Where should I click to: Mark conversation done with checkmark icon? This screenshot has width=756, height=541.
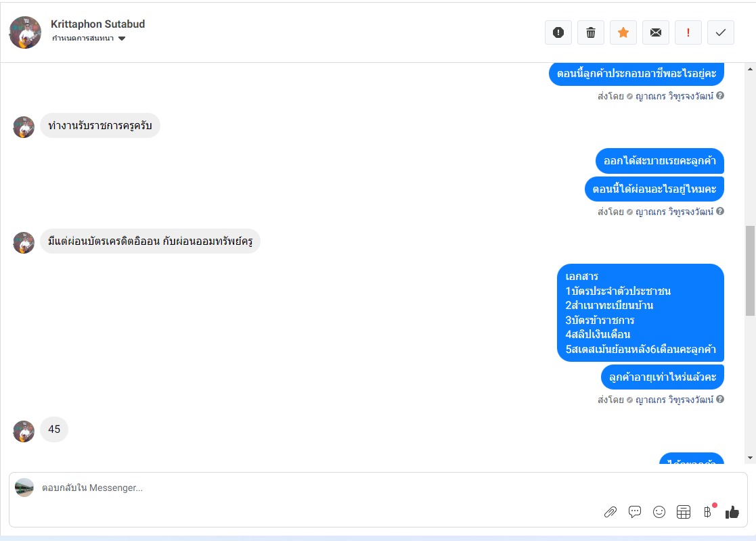(x=721, y=32)
